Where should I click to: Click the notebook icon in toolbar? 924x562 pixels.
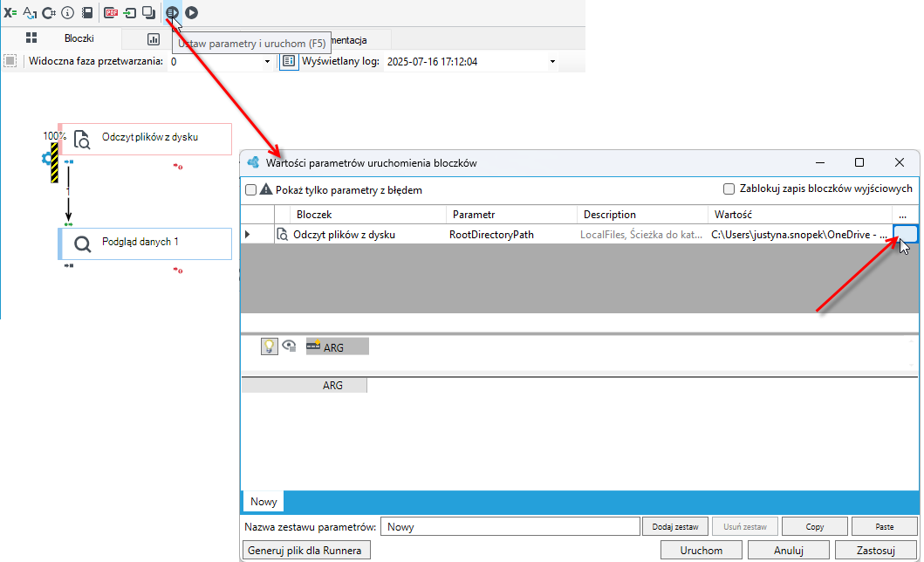click(86, 12)
